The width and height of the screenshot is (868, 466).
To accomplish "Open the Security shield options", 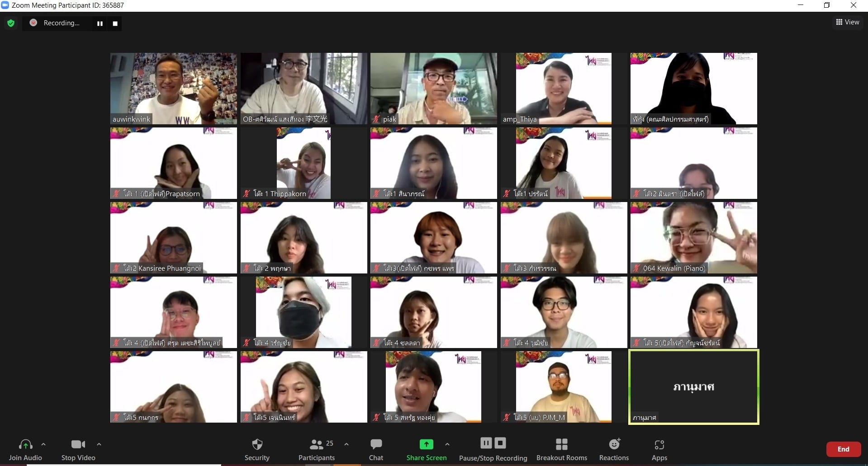I will point(257,449).
